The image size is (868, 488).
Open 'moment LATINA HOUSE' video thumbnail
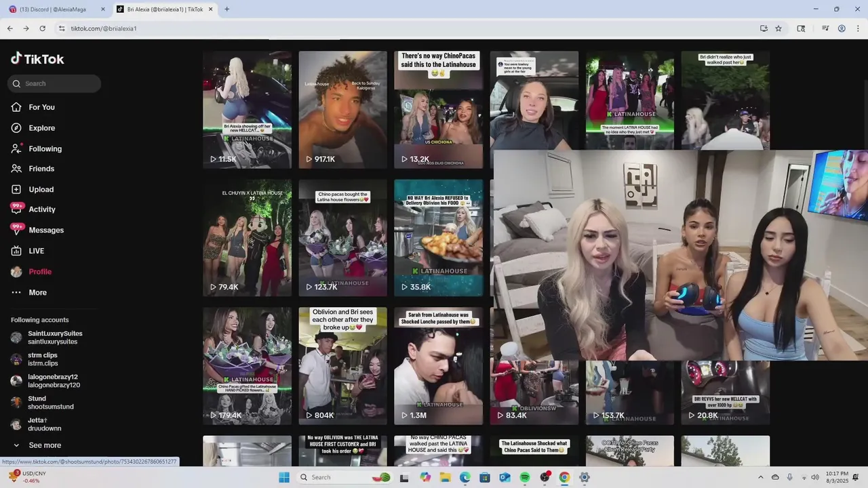coord(630,100)
